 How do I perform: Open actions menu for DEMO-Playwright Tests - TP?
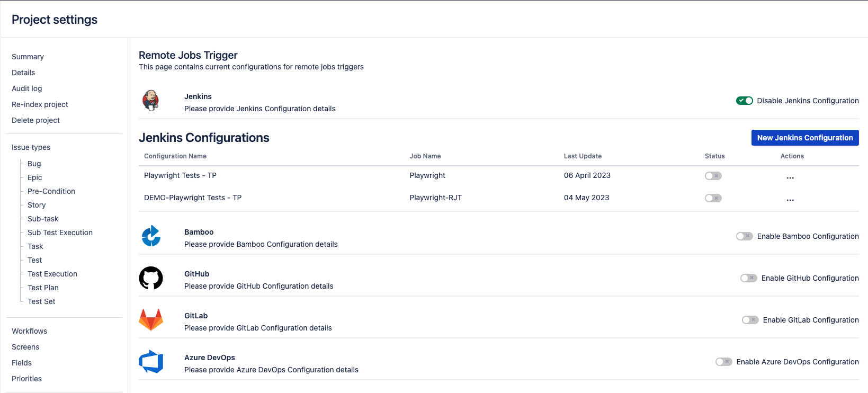coord(790,200)
